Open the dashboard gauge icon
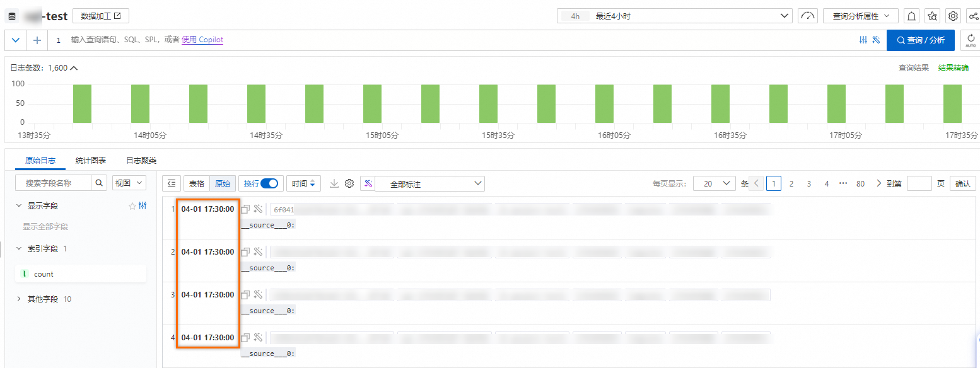Viewport: 980px width, 368px height. (x=807, y=16)
